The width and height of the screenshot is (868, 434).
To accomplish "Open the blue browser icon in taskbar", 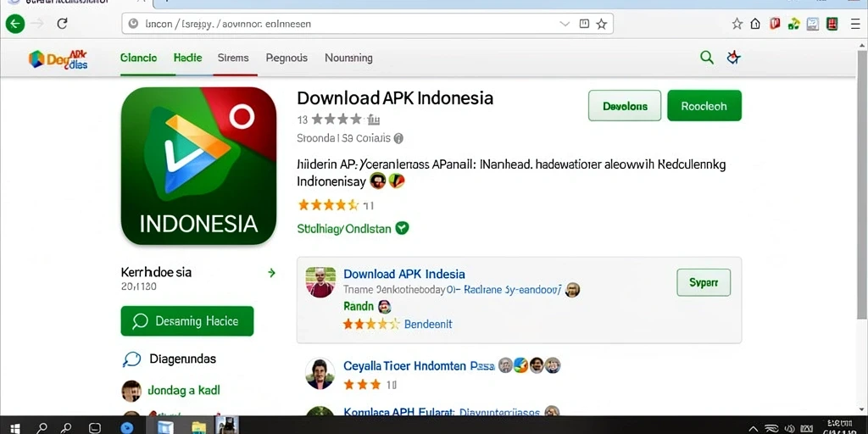I will point(127,427).
